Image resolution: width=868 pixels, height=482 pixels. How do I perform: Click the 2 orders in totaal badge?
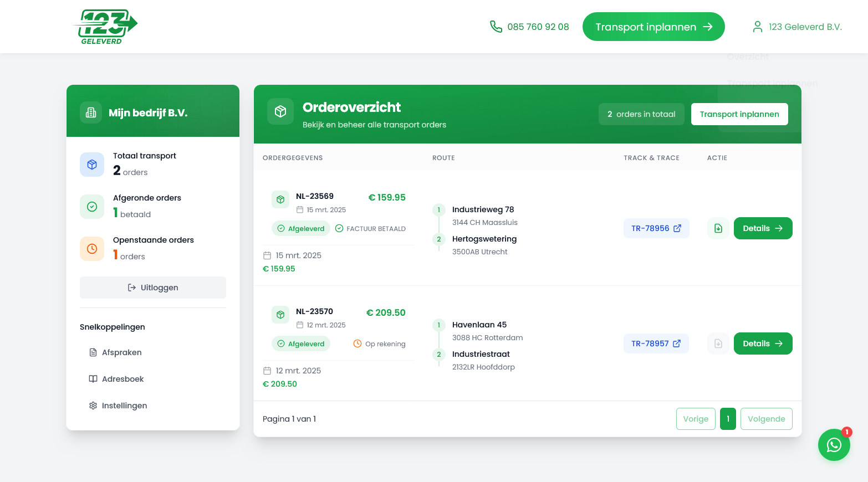(641, 114)
